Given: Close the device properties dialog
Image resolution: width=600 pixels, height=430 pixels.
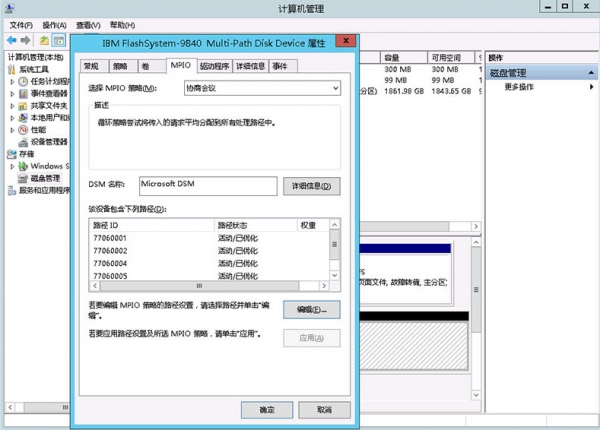Looking at the screenshot, I should pyautogui.click(x=346, y=41).
